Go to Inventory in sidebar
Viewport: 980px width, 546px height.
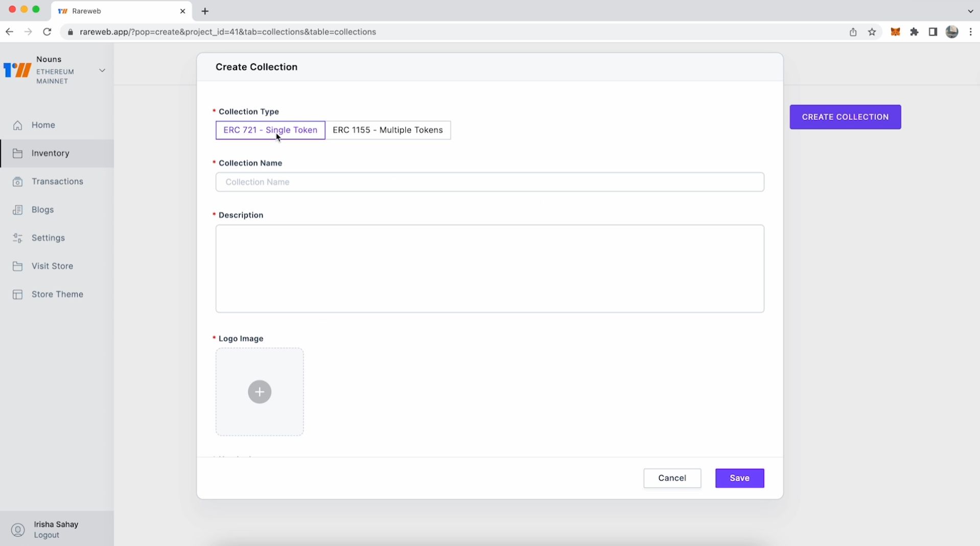point(50,153)
